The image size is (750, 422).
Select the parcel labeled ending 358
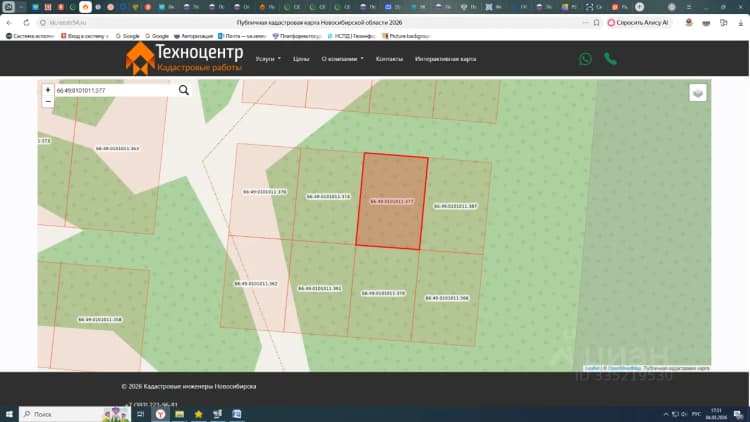point(100,319)
